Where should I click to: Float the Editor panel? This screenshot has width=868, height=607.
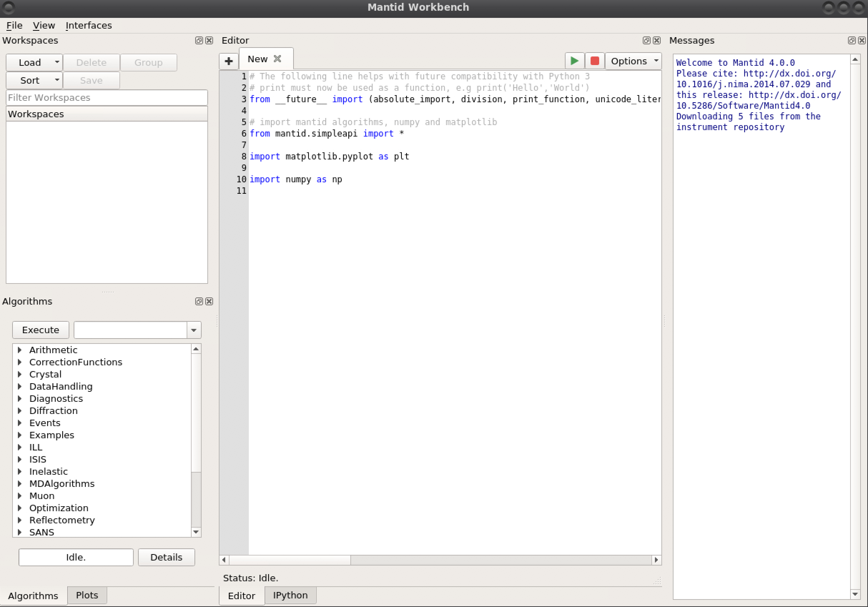pyautogui.click(x=646, y=40)
